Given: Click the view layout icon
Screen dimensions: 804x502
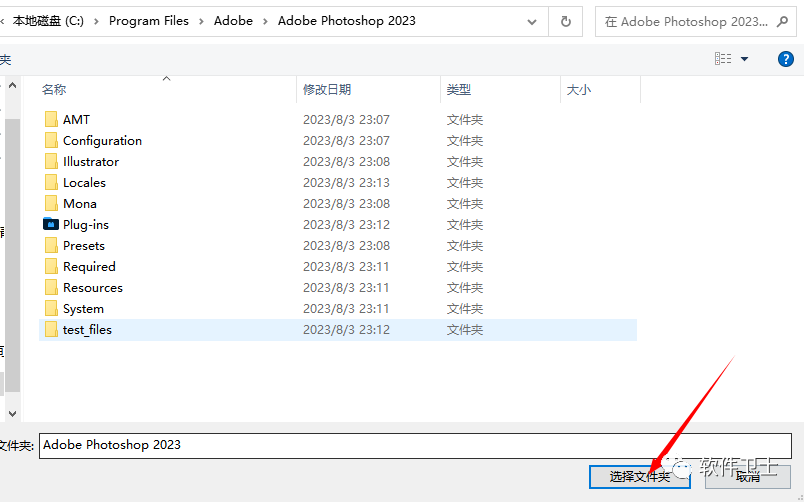Looking at the screenshot, I should pyautogui.click(x=723, y=59).
